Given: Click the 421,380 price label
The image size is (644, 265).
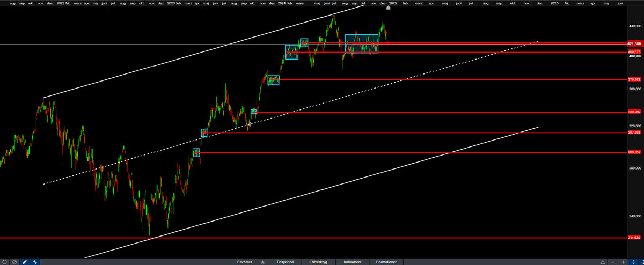Looking at the screenshot, I should (x=635, y=43).
